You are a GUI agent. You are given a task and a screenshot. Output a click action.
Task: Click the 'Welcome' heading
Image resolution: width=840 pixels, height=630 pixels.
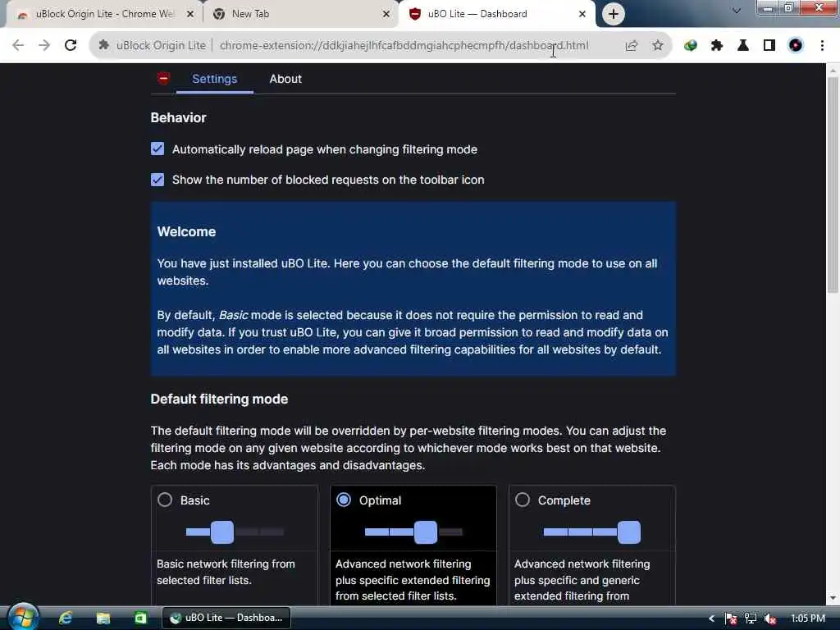click(186, 231)
